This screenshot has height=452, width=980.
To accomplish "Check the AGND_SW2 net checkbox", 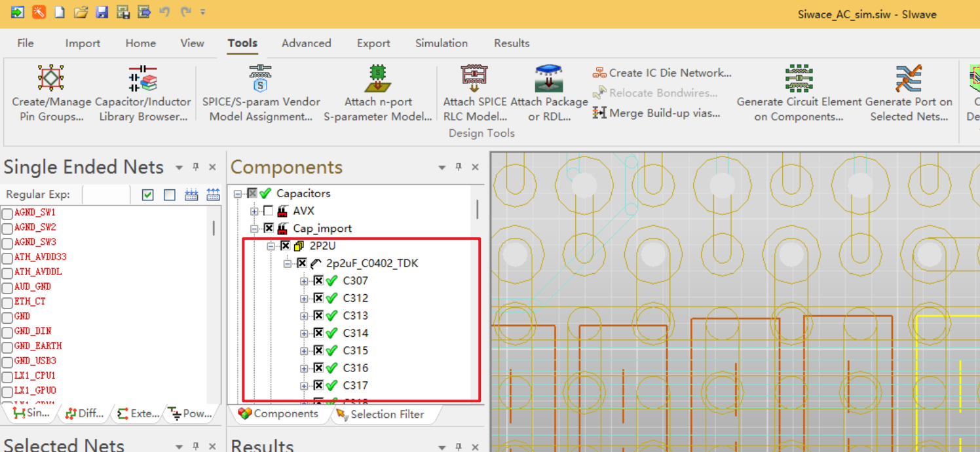I will pos(7,228).
